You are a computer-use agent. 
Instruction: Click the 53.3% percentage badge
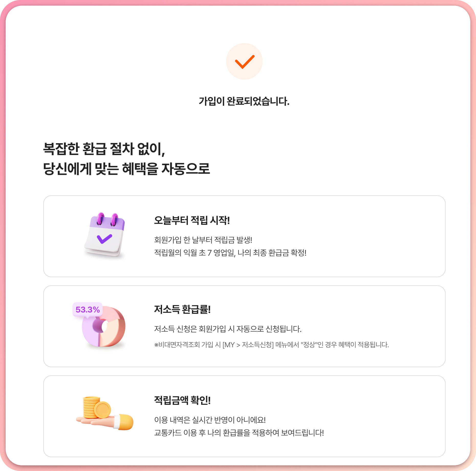[88, 310]
